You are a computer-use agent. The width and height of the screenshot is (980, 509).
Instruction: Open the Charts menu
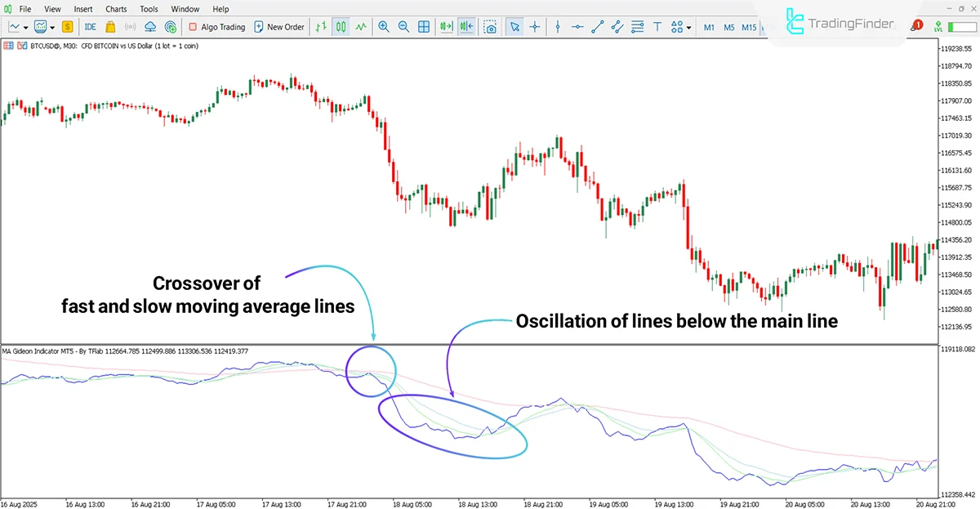116,9
